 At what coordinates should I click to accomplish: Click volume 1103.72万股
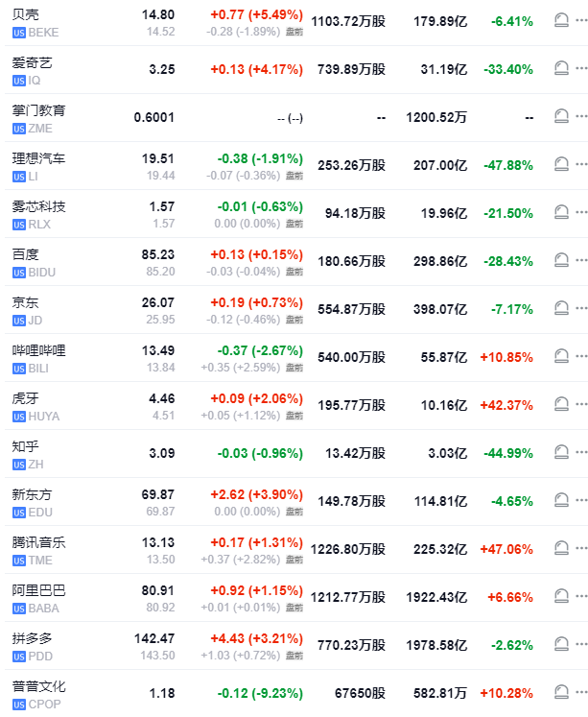coord(348,21)
